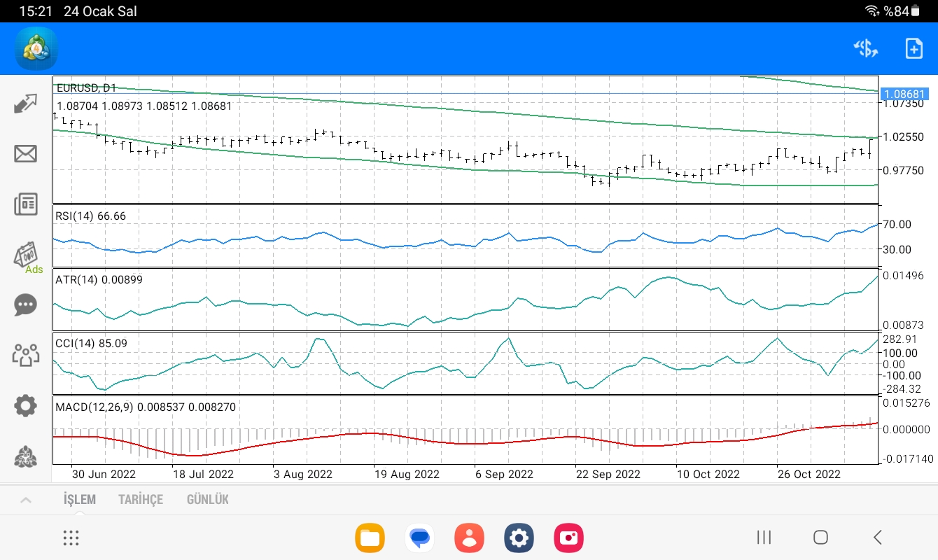Screen dimensions: 938x560
Task: Open the Settings gear in sidebar
Action: pos(25,405)
